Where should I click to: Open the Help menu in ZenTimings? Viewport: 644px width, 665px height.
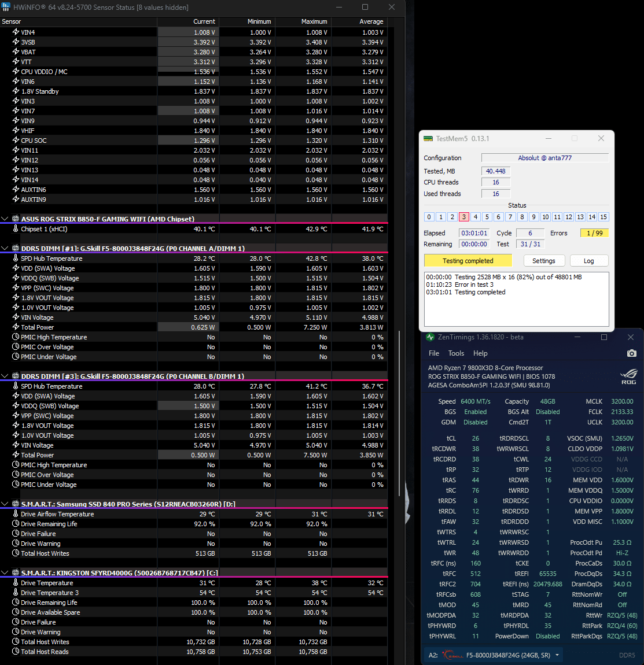coord(480,353)
